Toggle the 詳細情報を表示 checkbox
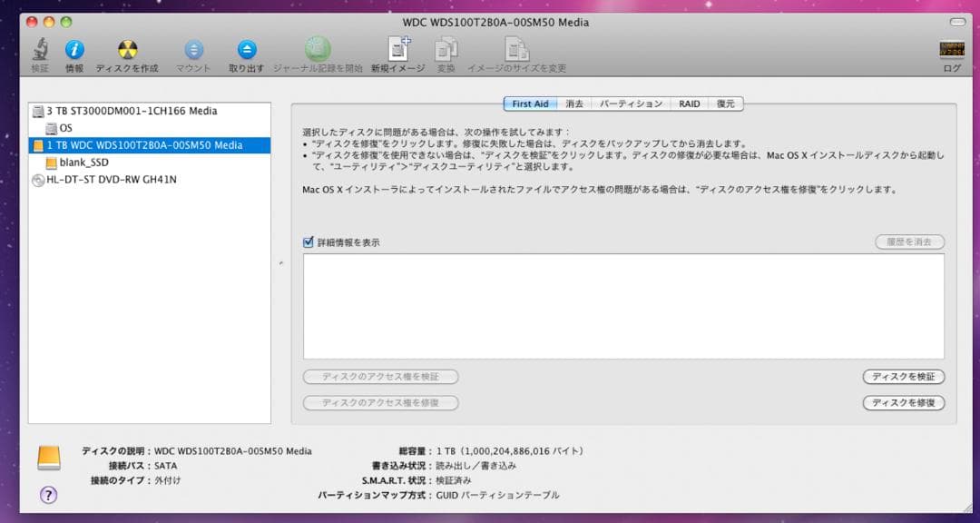The height and width of the screenshot is (523, 980). click(307, 242)
